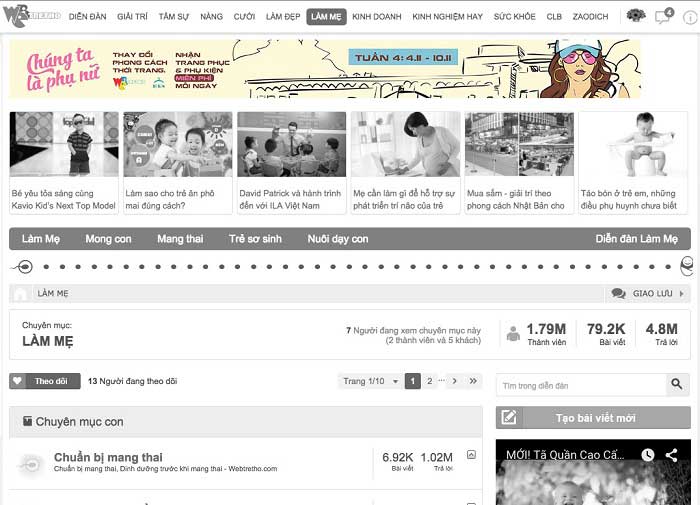The height and width of the screenshot is (505, 700).
Task: Click the Webtretho logo
Action: coord(31,16)
